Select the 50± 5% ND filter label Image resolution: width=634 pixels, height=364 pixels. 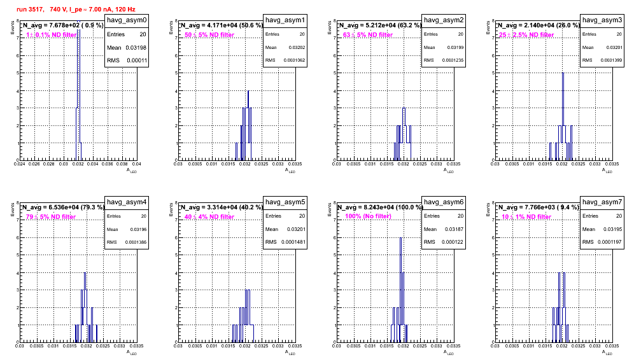(x=209, y=35)
